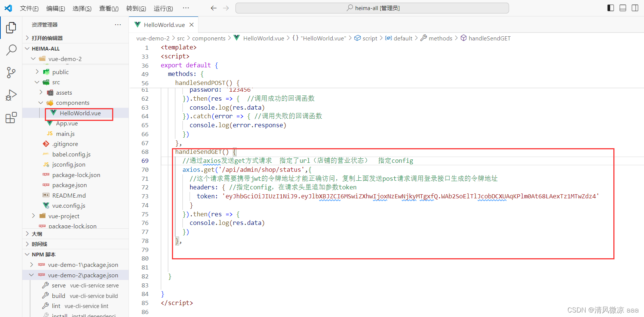Go forward with the navigation arrow

[226, 8]
